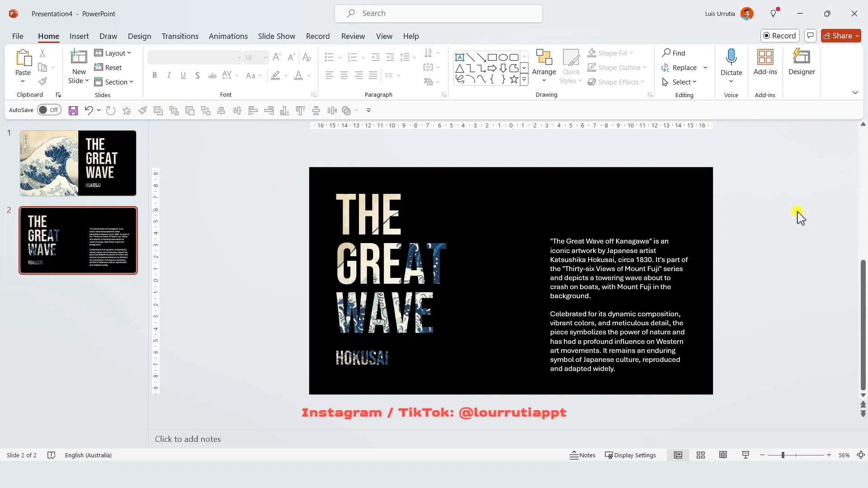The width and height of the screenshot is (868, 488).
Task: Fit slide to current window
Action: [x=861, y=455]
